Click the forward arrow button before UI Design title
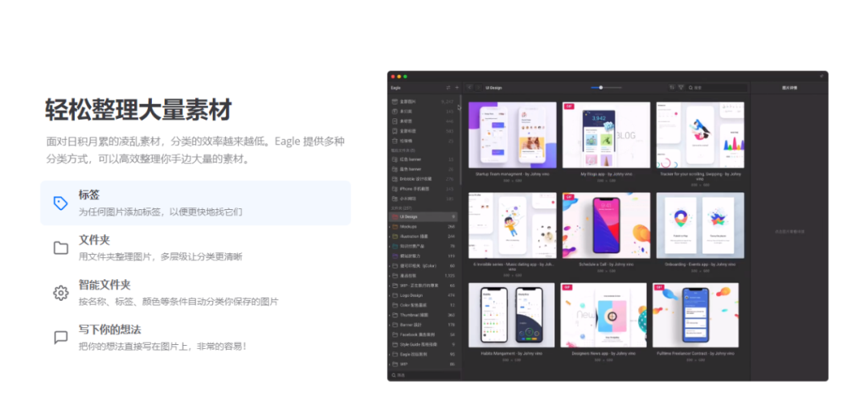Image resolution: width=868 pixels, height=419 pixels. (x=478, y=88)
